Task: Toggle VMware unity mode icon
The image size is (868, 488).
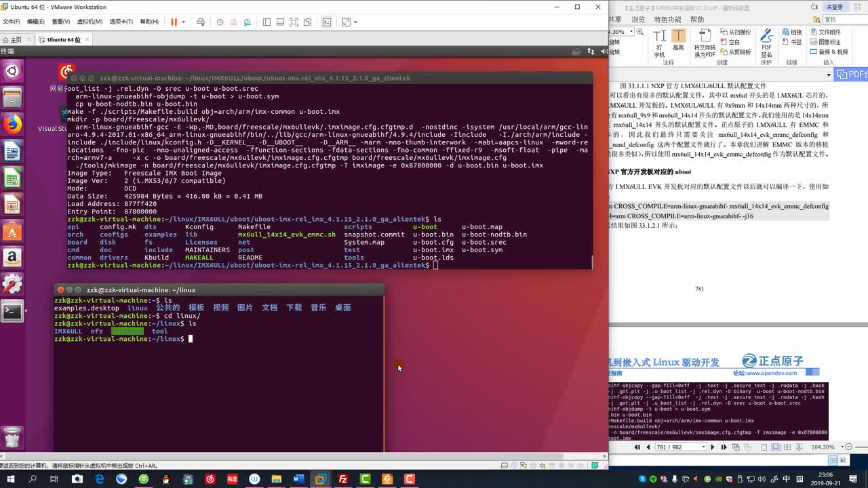Action: tap(307, 22)
